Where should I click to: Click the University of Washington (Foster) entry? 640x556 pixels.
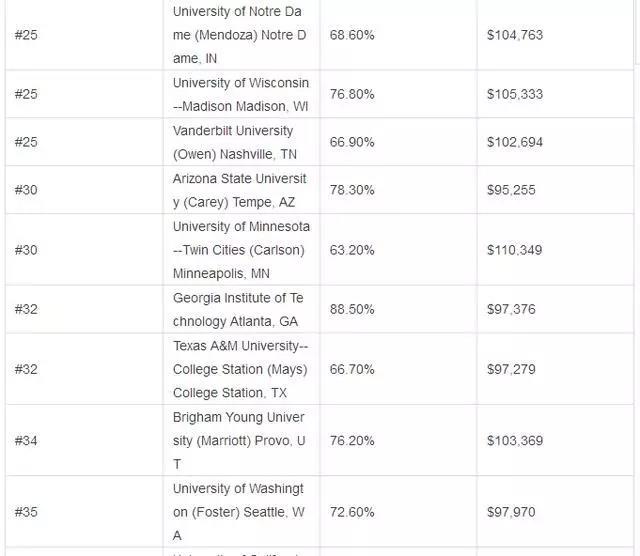click(239, 512)
